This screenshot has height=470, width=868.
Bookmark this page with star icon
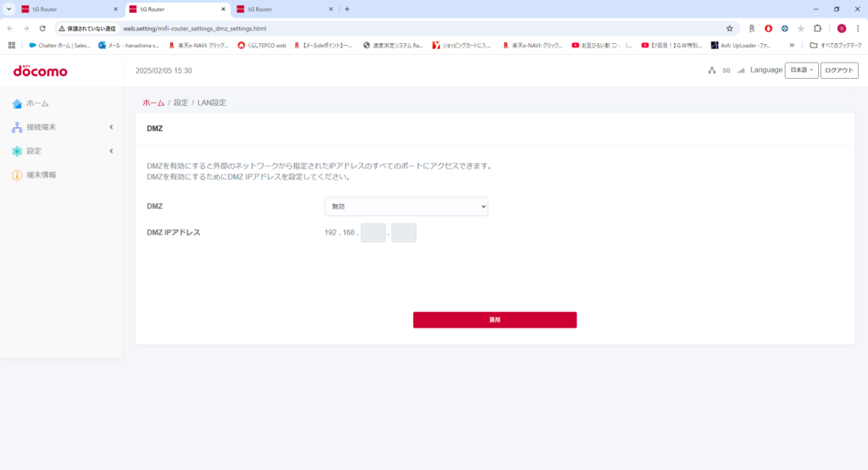click(730, 28)
